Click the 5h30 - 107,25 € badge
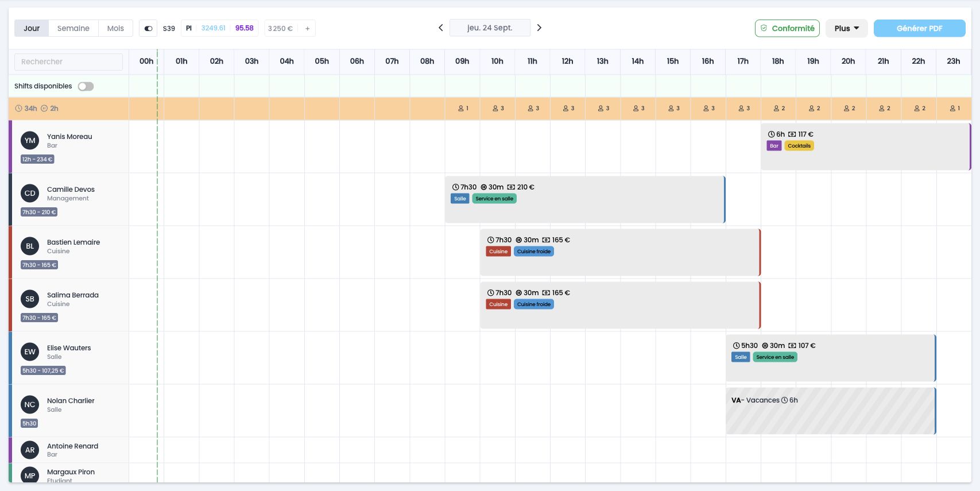This screenshot has width=980, height=491. [43, 370]
